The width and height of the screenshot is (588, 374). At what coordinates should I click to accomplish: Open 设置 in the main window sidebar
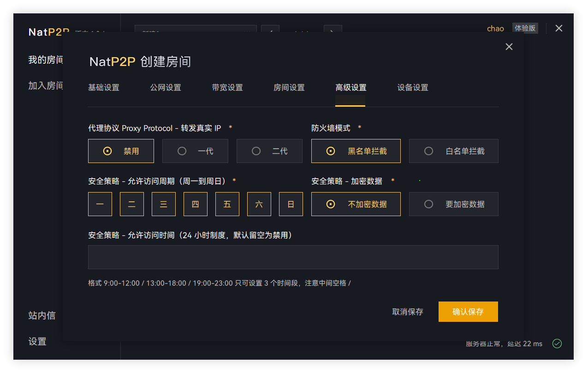pos(37,342)
